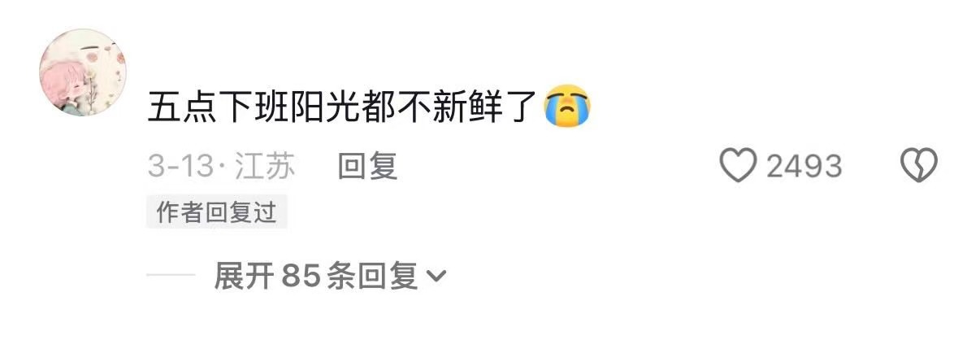Click the 条回复 text beside chevron
This screenshot has width=980, height=349.
[x=372, y=277]
